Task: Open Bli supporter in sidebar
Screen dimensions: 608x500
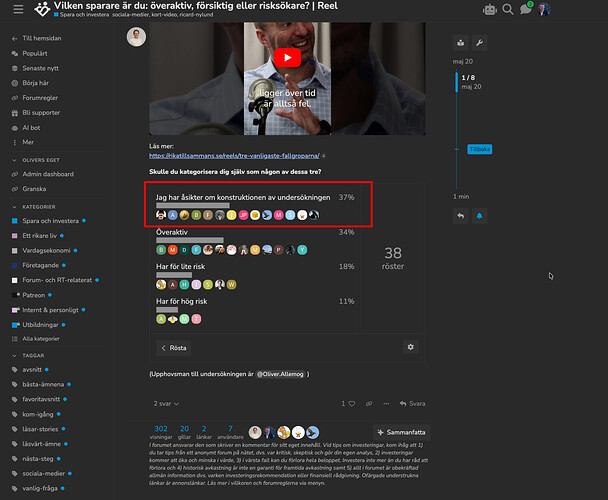Action: click(x=41, y=112)
